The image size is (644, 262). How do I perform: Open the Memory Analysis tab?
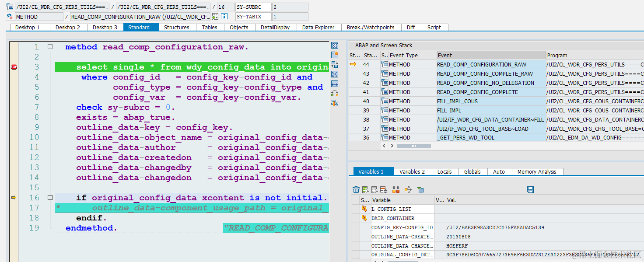[x=537, y=171]
